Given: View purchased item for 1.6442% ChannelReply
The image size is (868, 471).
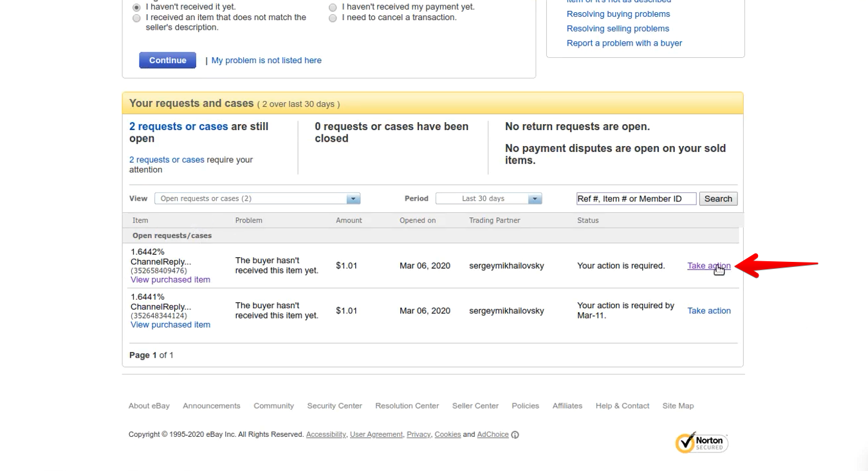Looking at the screenshot, I should click(x=171, y=280).
